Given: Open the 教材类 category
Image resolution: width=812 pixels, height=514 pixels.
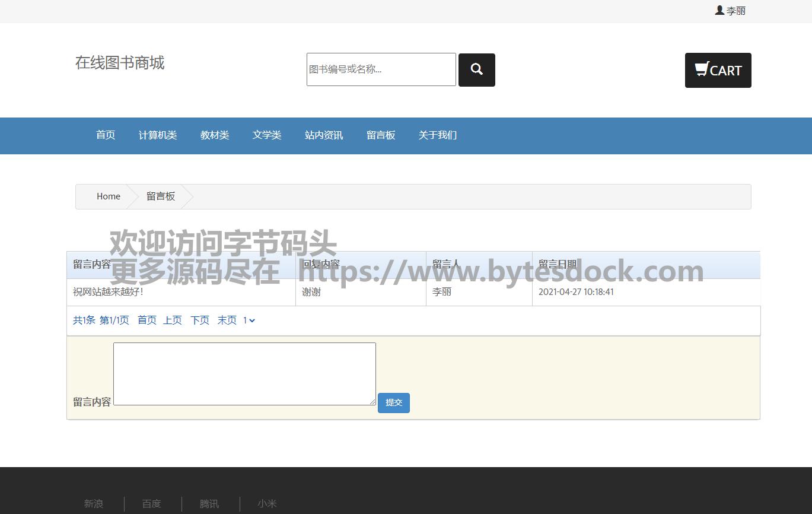Looking at the screenshot, I should [x=215, y=135].
